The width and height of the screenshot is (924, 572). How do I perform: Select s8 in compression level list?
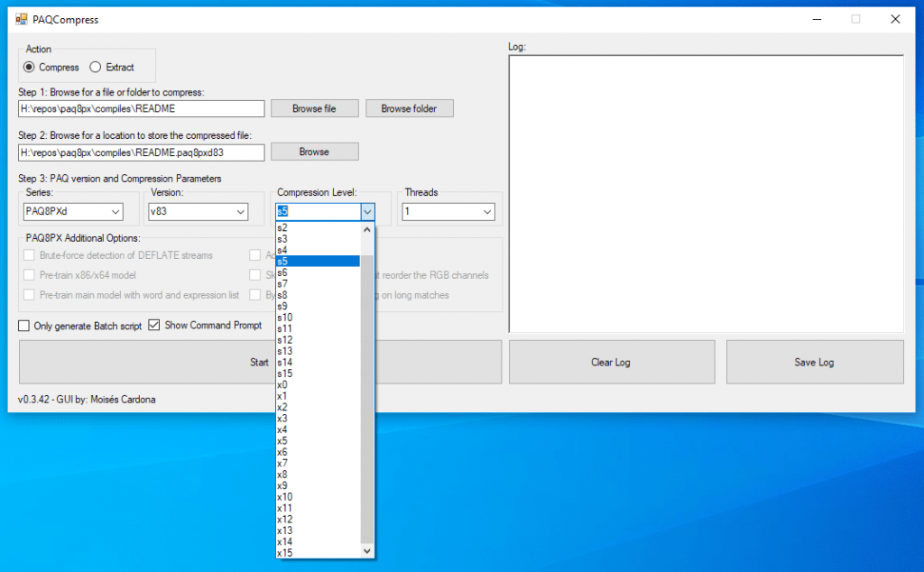pos(319,295)
